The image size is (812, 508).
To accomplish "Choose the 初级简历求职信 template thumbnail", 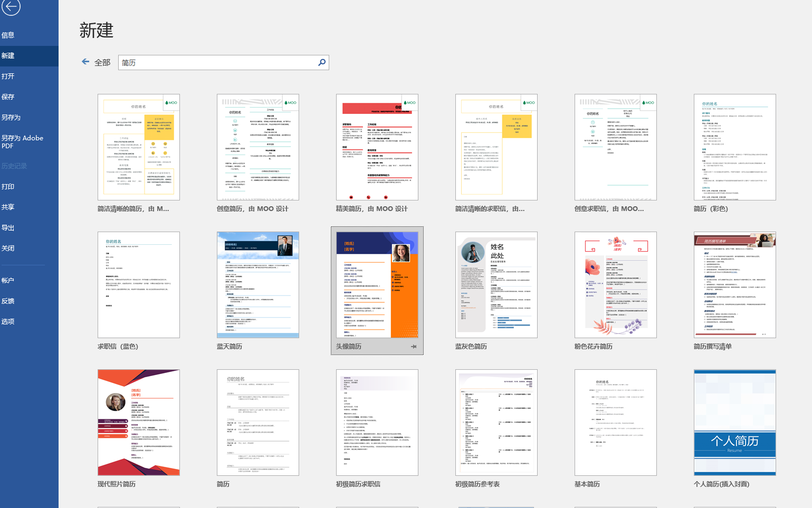I will [x=377, y=423].
